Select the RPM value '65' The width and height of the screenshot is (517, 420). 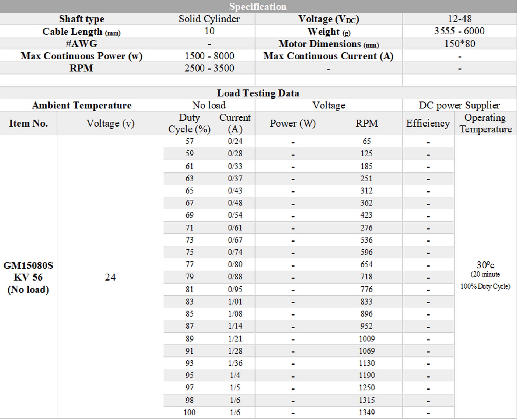367,141
